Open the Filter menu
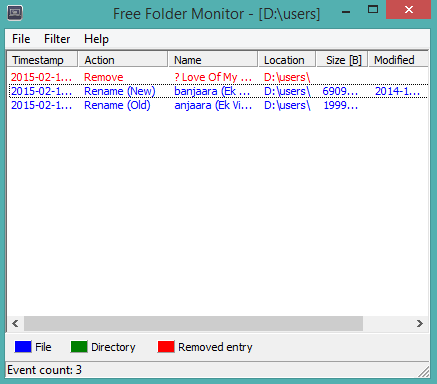This screenshot has height=384, width=437. (x=57, y=39)
